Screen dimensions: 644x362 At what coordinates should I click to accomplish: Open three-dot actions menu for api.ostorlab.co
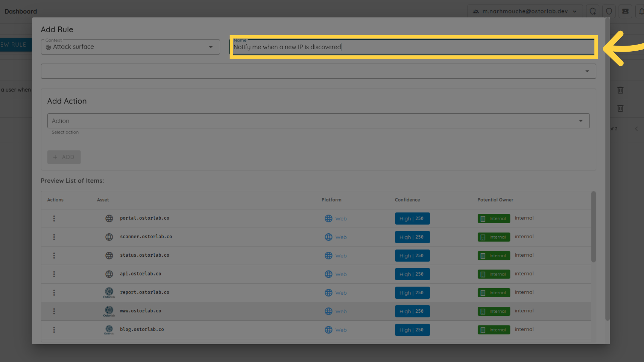54,274
